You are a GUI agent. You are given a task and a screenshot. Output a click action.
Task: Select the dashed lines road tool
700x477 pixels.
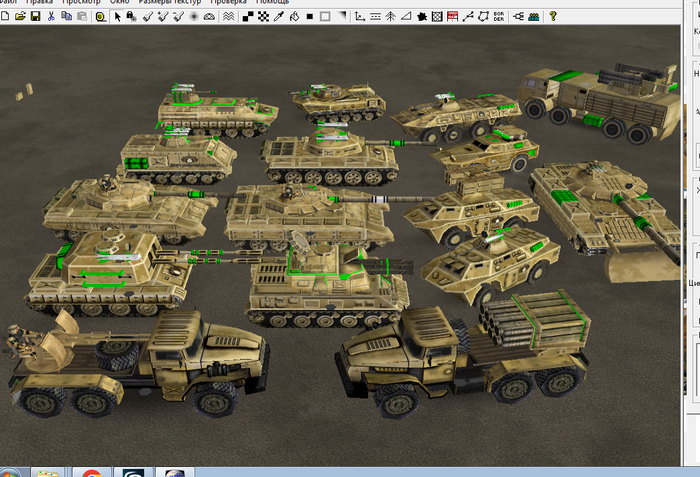[375, 17]
